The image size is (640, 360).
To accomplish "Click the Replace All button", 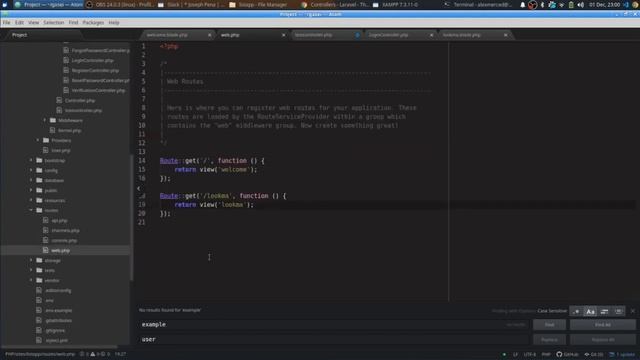I will coord(602,340).
